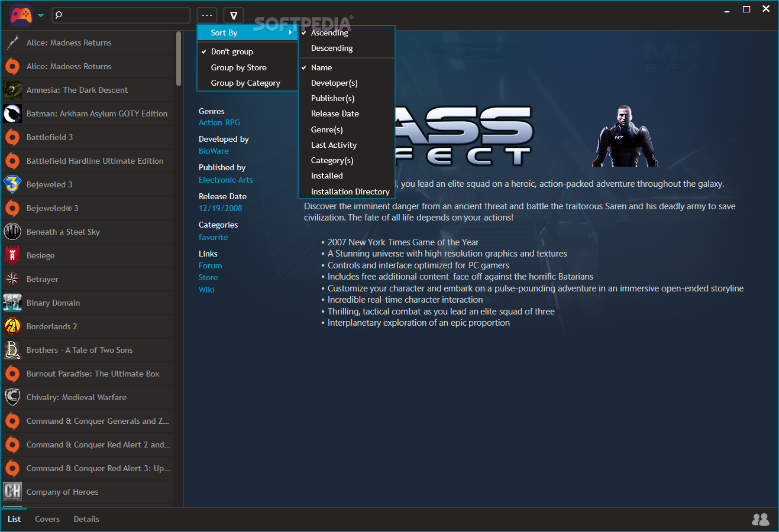Screen dimensions: 779x532
Task: Open the Action RPG genre link
Action: coord(219,122)
